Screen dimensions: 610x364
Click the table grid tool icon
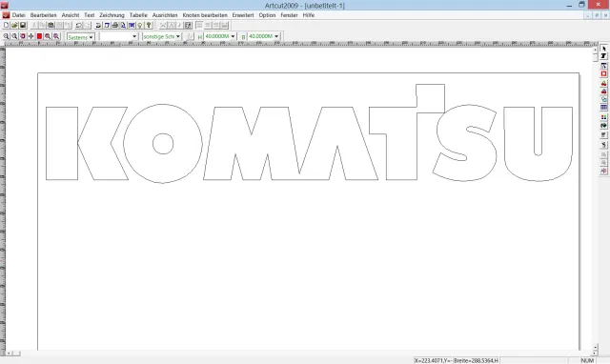tap(603, 108)
